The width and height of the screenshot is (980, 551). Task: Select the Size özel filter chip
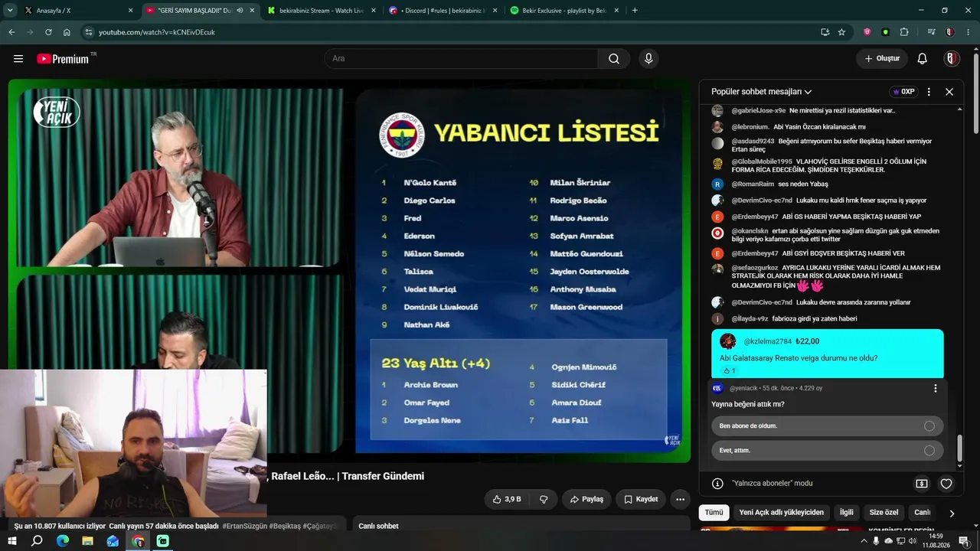point(884,513)
